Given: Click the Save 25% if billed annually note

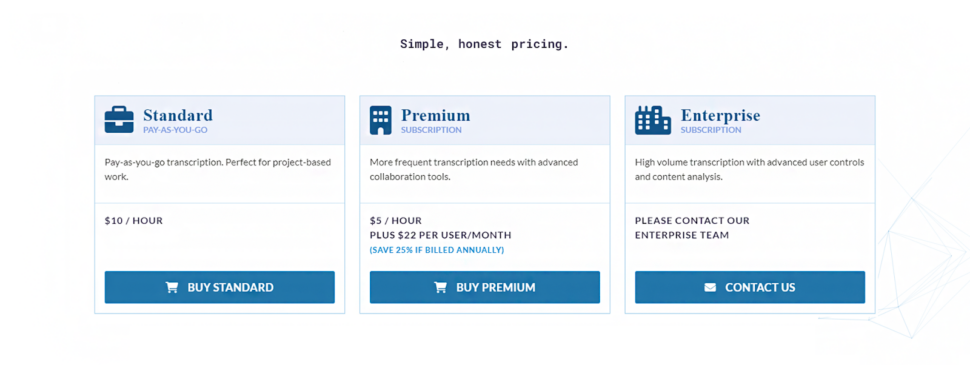Looking at the screenshot, I should [x=437, y=250].
